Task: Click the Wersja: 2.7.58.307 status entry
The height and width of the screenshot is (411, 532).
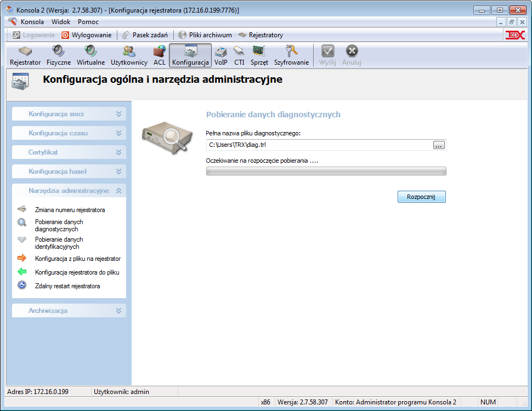Action: coord(303,402)
